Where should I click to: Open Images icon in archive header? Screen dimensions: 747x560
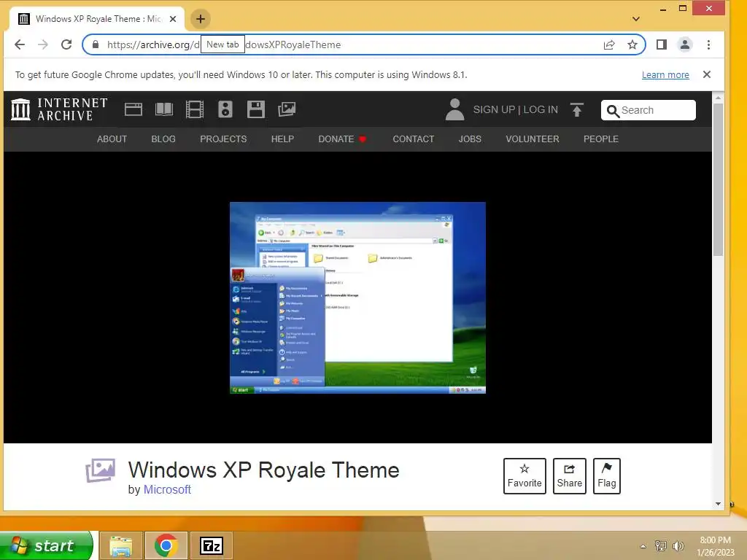click(x=286, y=109)
